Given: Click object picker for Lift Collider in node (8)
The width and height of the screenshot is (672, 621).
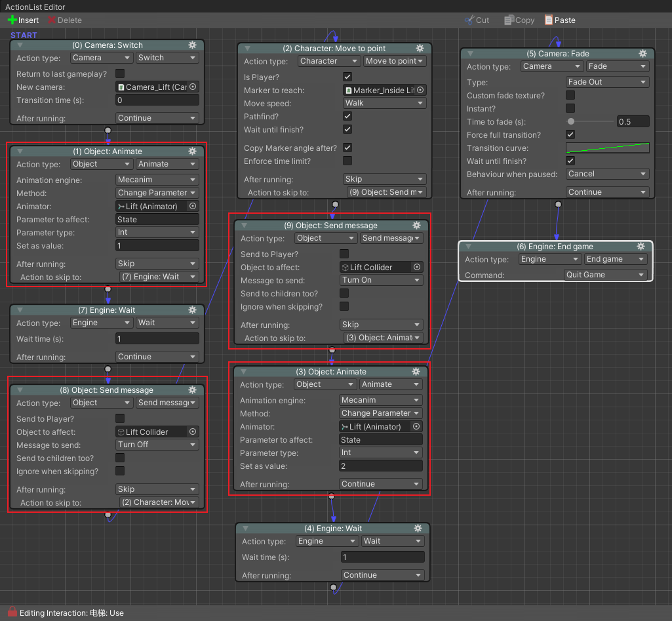Looking at the screenshot, I should [x=193, y=431].
